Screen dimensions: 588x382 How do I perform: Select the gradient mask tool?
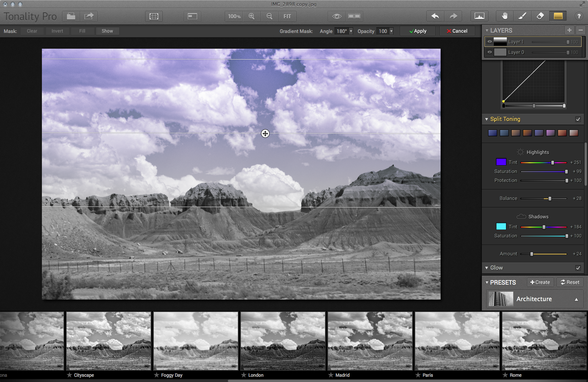(558, 16)
